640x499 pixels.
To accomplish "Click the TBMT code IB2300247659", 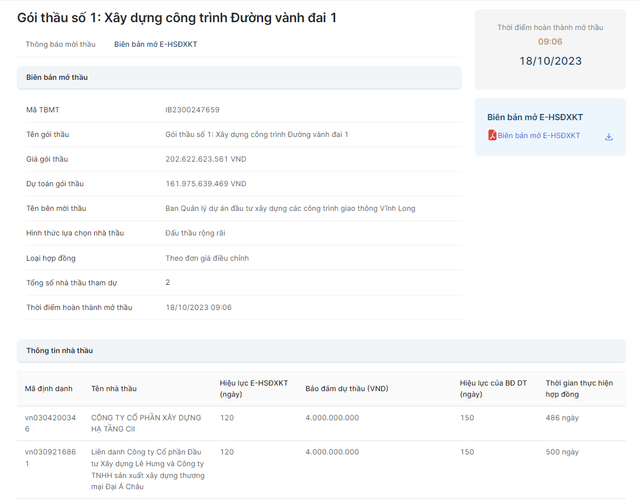I will (x=192, y=110).
